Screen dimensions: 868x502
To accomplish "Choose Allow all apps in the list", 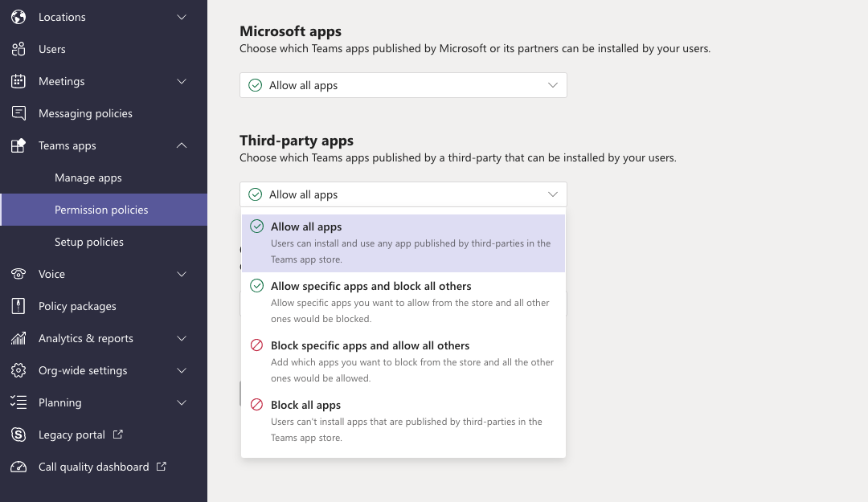I will coord(403,243).
